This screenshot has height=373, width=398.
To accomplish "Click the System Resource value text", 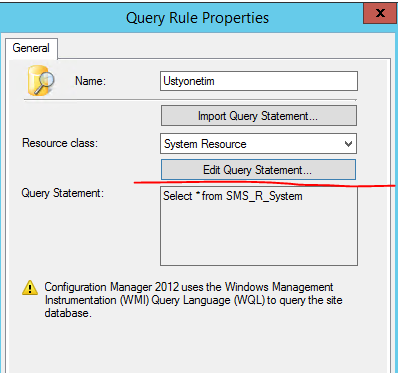I will click(x=205, y=144).
